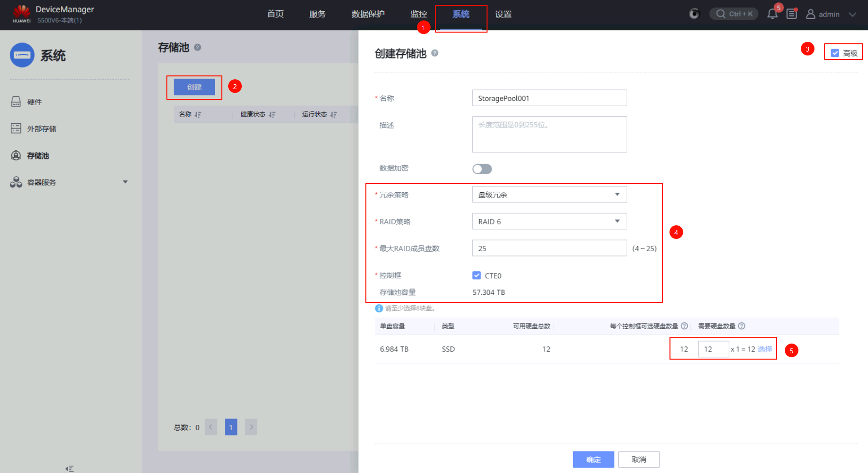Viewport: 868px width, 473px height.
Task: Click the Ctrl+K search box
Action: 734,14
